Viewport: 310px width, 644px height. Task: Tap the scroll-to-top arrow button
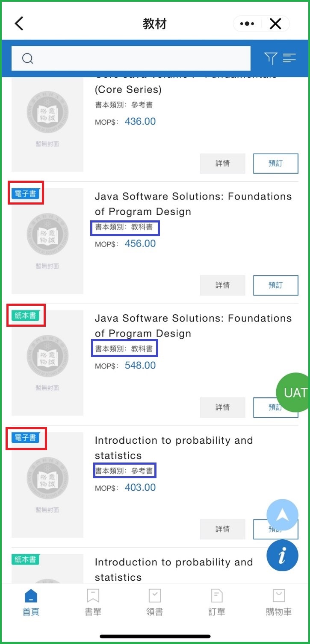click(282, 515)
